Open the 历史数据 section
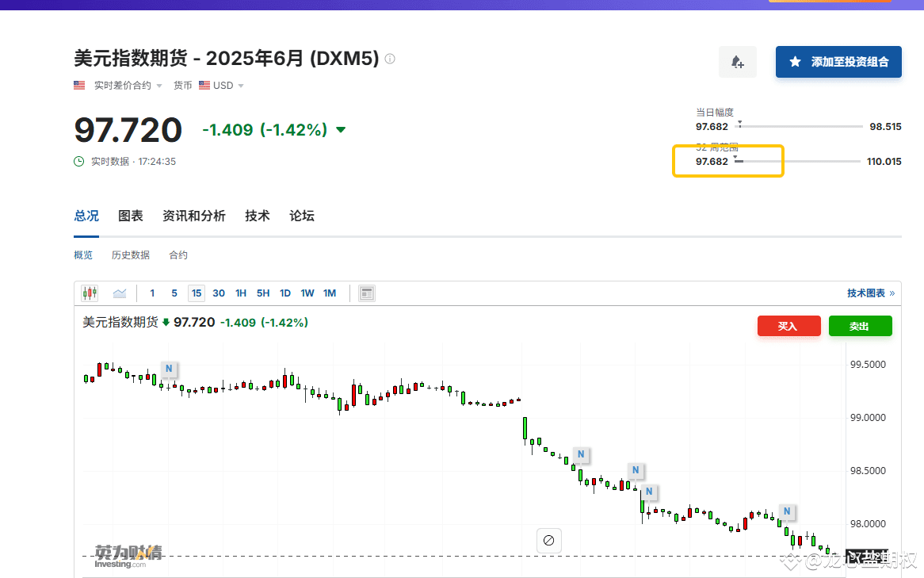 (x=130, y=255)
